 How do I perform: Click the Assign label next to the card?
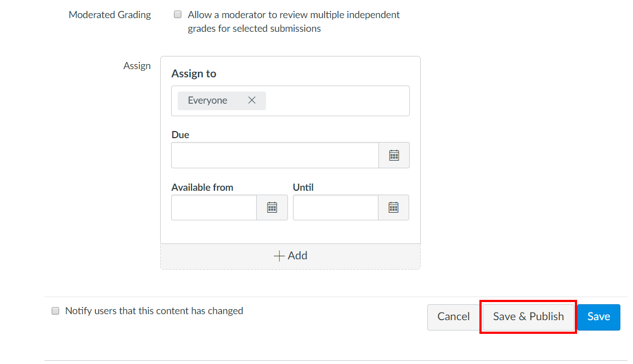(137, 65)
